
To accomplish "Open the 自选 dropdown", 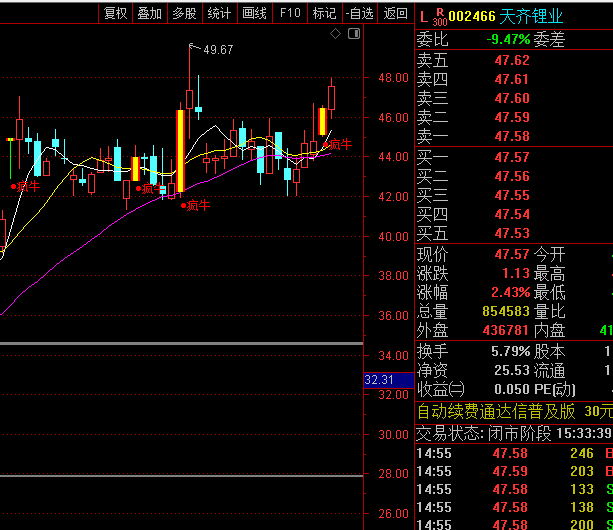I will pyautogui.click(x=357, y=13).
